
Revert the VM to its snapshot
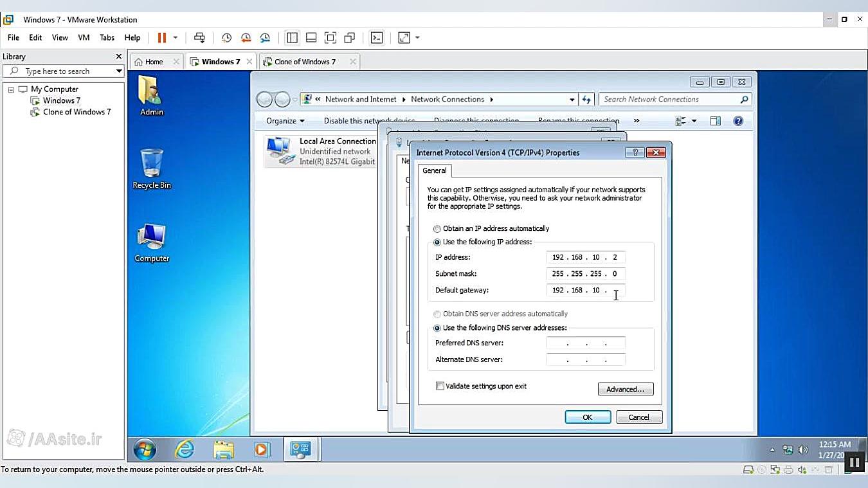tap(246, 38)
